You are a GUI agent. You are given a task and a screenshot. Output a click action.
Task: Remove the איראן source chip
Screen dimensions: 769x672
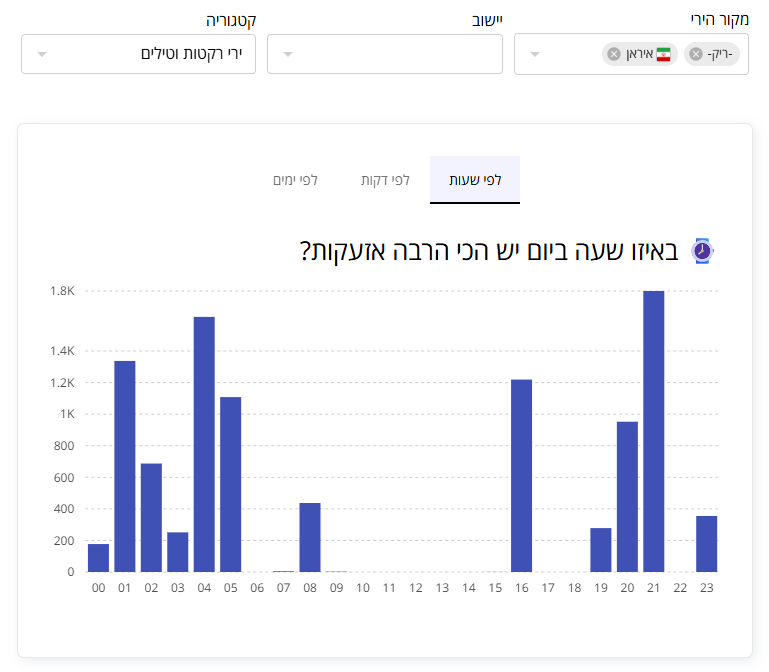pos(614,54)
